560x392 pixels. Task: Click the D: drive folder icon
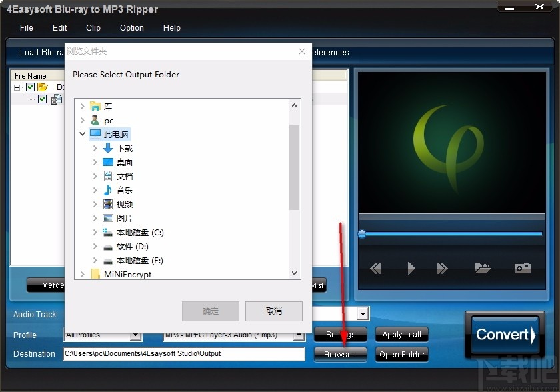(42, 87)
